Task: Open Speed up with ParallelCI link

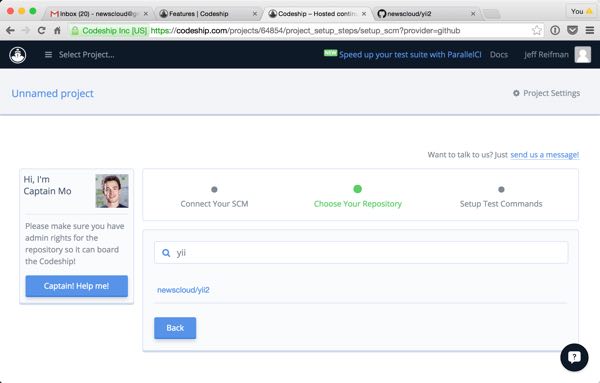Action: pyautogui.click(x=410, y=55)
